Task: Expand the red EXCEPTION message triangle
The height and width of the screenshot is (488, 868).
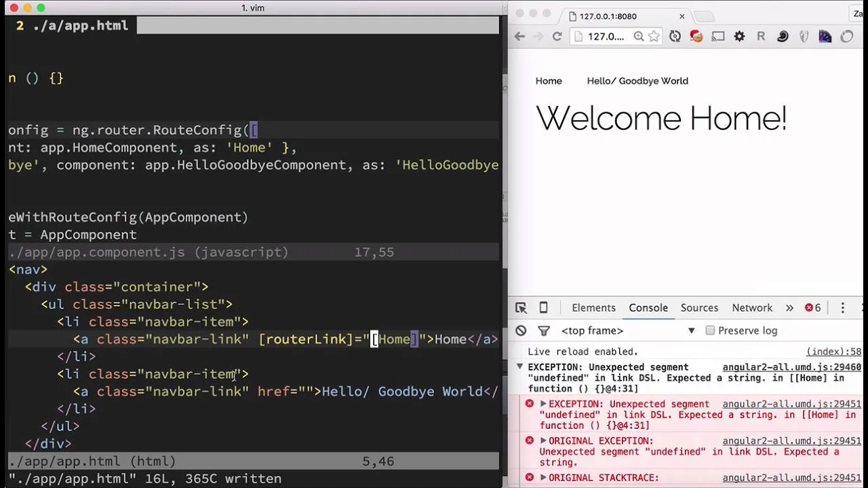Action: click(542, 404)
